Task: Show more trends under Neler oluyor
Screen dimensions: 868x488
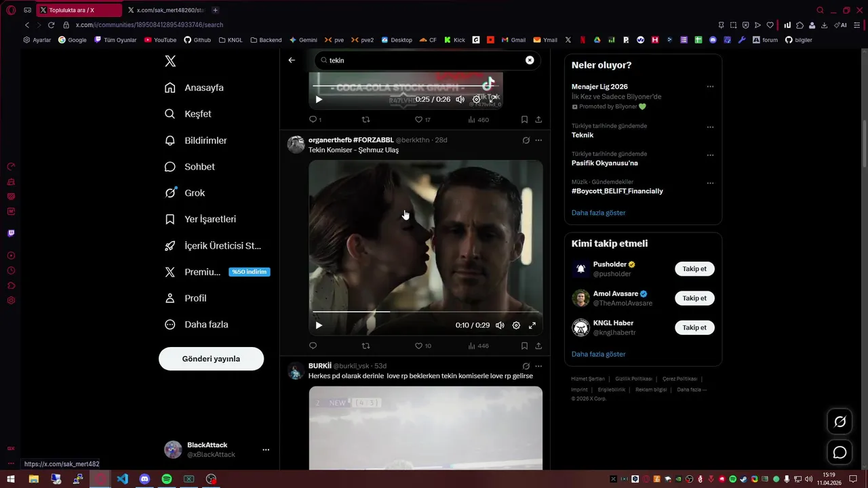Action: point(598,213)
